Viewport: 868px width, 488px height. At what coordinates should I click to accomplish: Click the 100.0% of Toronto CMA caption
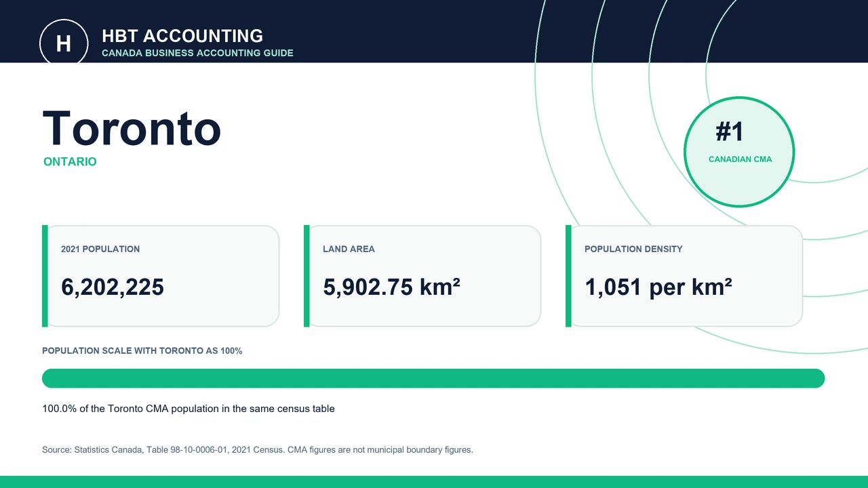tap(189, 409)
